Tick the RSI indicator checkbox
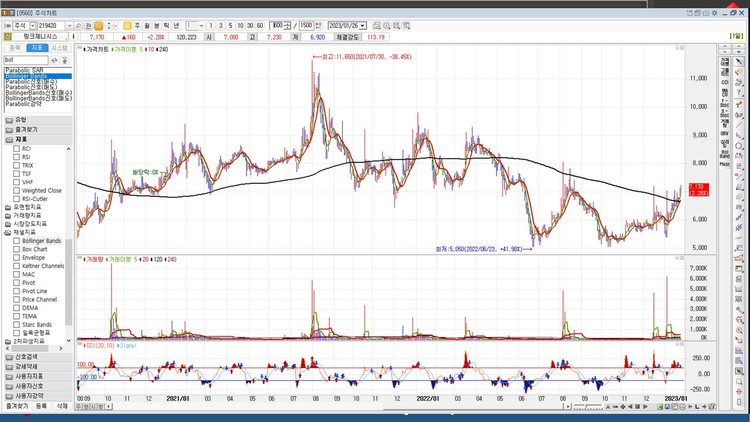The image size is (750, 422). (16, 157)
